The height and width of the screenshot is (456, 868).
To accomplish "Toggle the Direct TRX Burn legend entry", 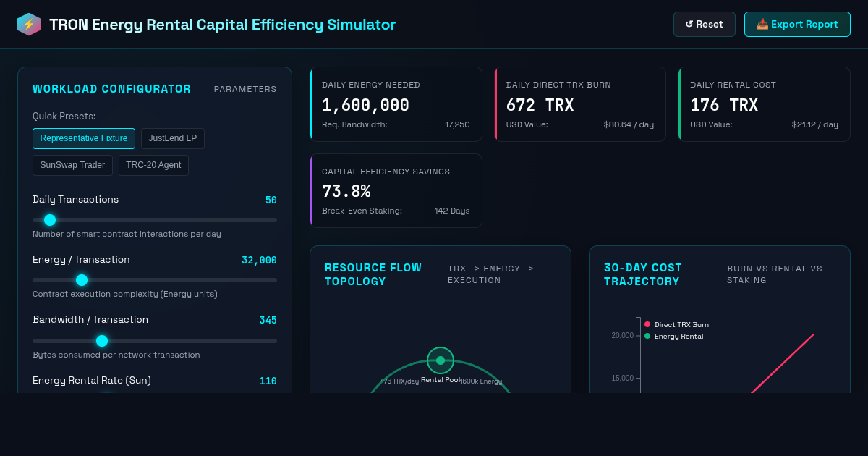I will [676, 324].
